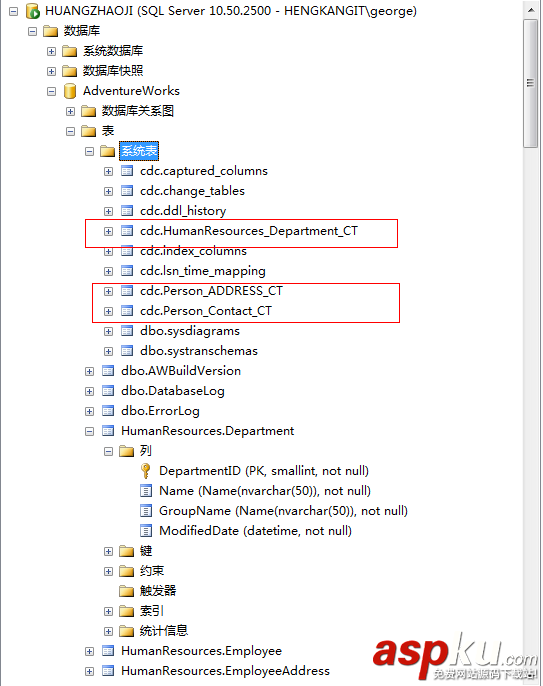Expand the dbo.ErrorLog table
Viewport: 543px width, 686px height.
pyautogui.click(x=90, y=412)
